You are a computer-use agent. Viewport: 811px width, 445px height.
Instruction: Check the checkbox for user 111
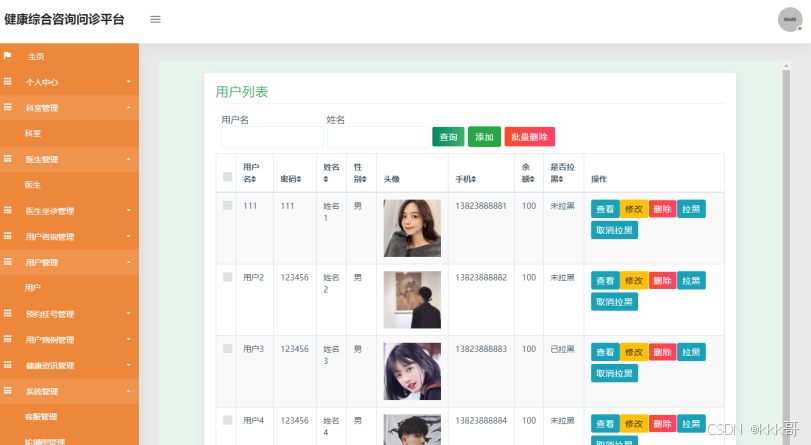coord(228,205)
